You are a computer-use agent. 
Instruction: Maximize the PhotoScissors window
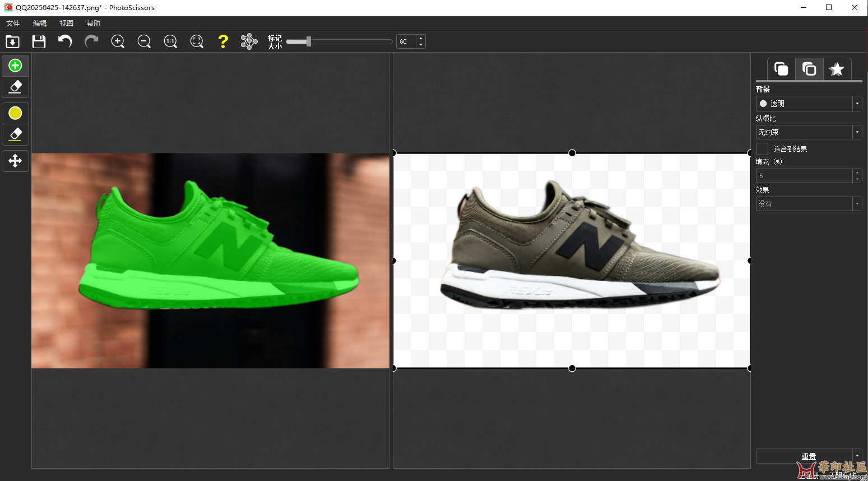pyautogui.click(x=829, y=8)
